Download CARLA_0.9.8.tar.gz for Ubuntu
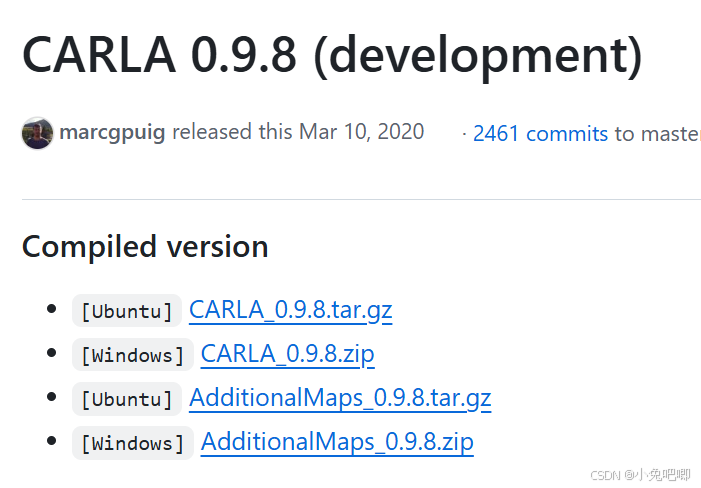 point(291,310)
